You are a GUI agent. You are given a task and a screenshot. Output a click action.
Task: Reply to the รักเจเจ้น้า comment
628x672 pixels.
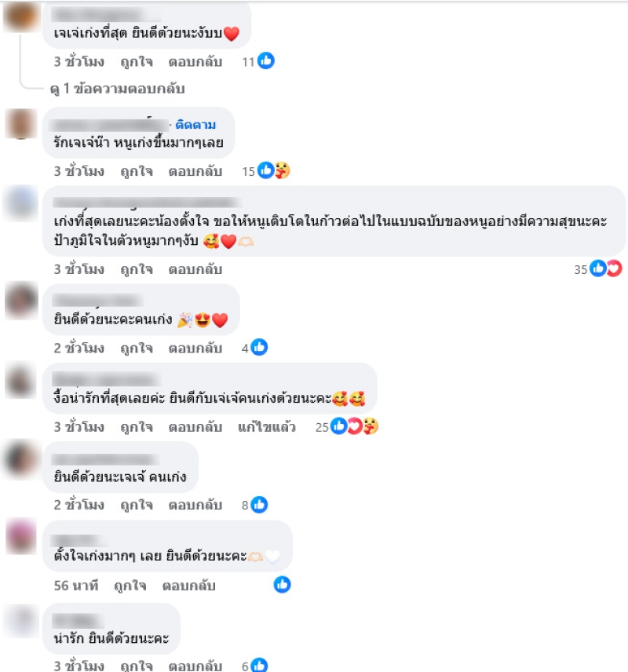195,171
